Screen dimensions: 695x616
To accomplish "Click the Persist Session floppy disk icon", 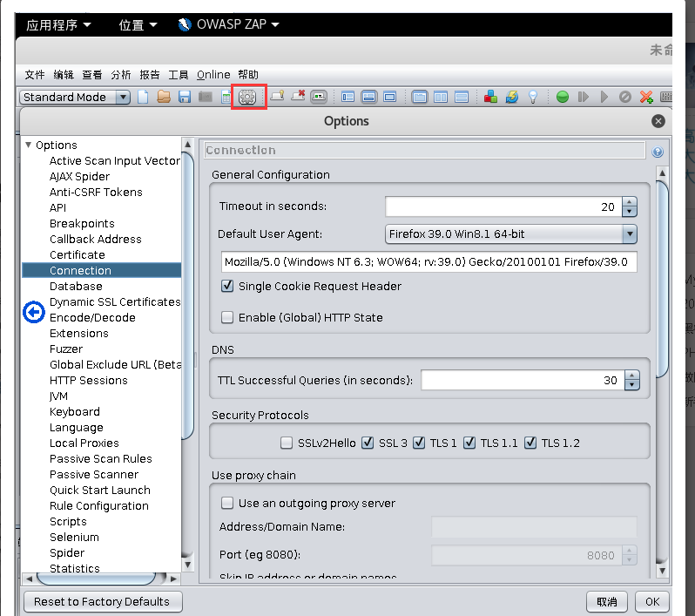I will point(185,97).
